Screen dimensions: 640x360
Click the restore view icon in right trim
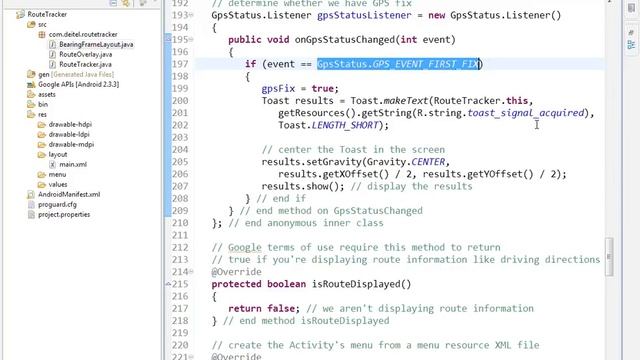click(x=631, y=9)
